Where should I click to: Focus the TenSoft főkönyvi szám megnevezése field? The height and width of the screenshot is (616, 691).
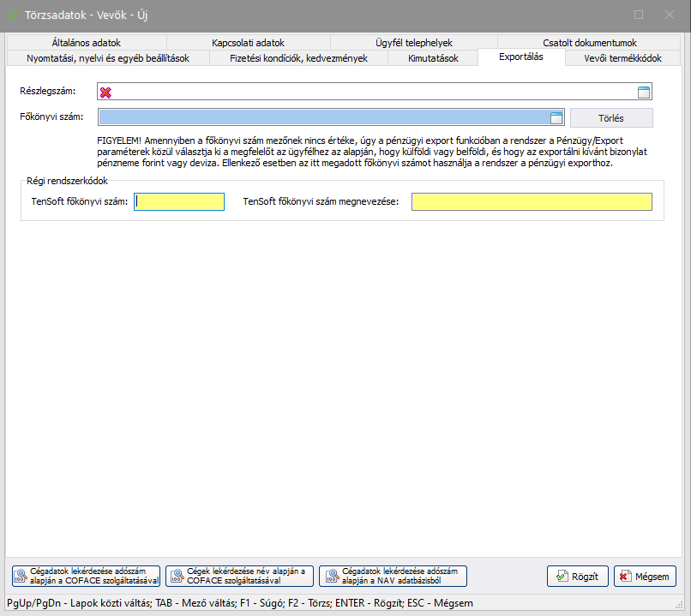pyautogui.click(x=532, y=202)
